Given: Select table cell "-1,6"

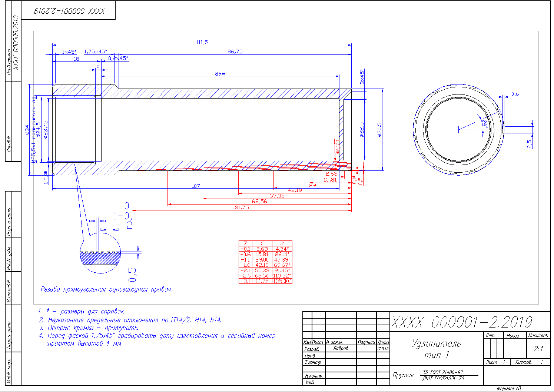Looking at the screenshot, I should click(x=245, y=265).
